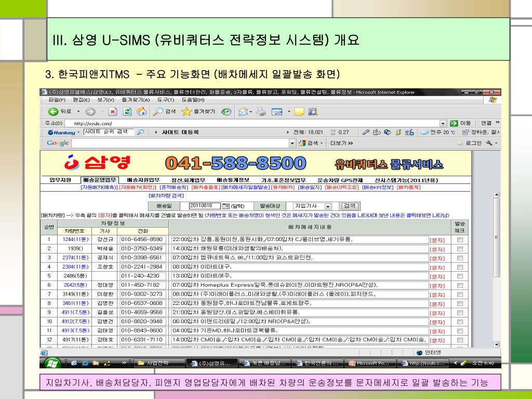
Task: Expand the address bar dropdown arrow
Action: [443, 124]
